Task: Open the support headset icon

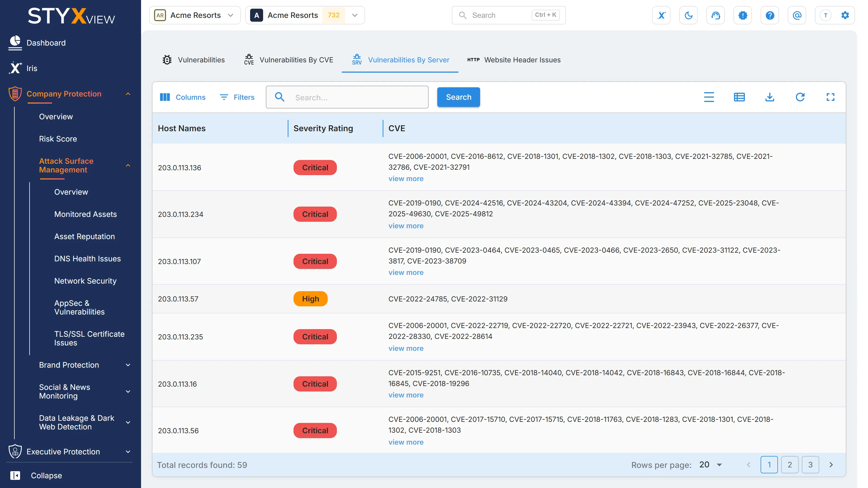Action: tap(715, 15)
